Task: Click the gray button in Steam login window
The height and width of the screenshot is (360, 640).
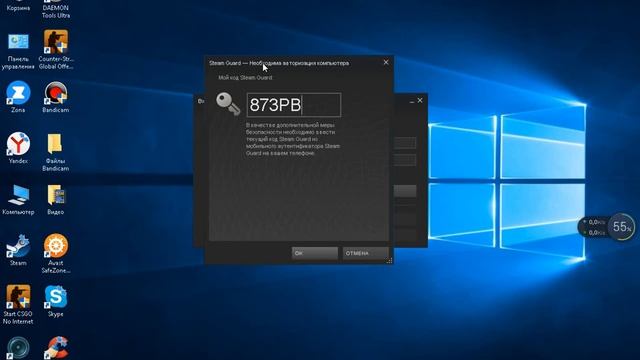Action: pyautogui.click(x=405, y=191)
